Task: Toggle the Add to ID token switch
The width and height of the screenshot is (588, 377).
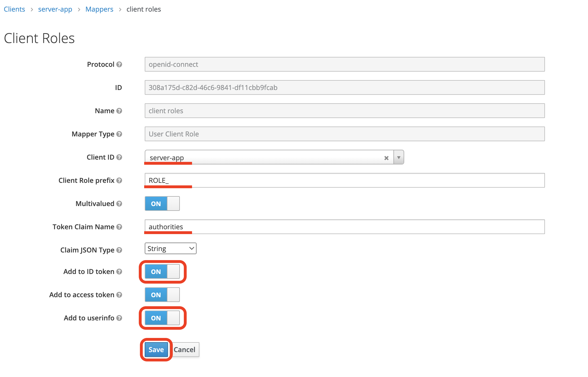Action: point(162,271)
